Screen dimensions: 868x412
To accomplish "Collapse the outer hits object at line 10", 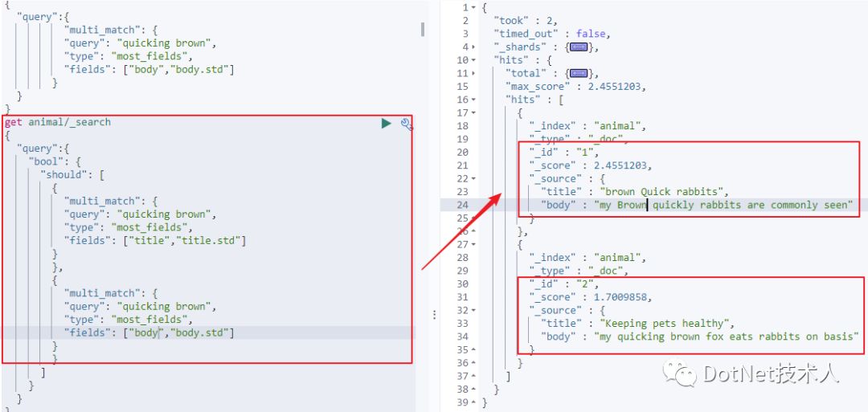I will [x=474, y=59].
